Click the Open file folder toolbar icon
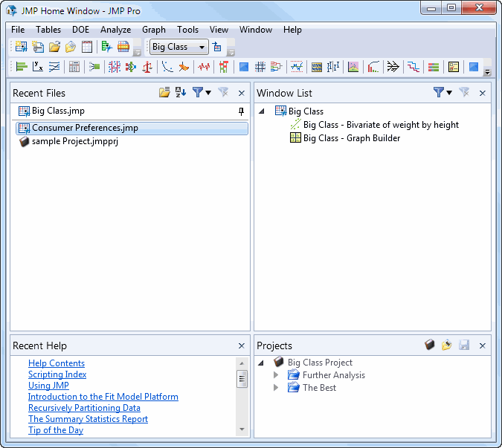This screenshot has height=448, width=502. (54, 47)
